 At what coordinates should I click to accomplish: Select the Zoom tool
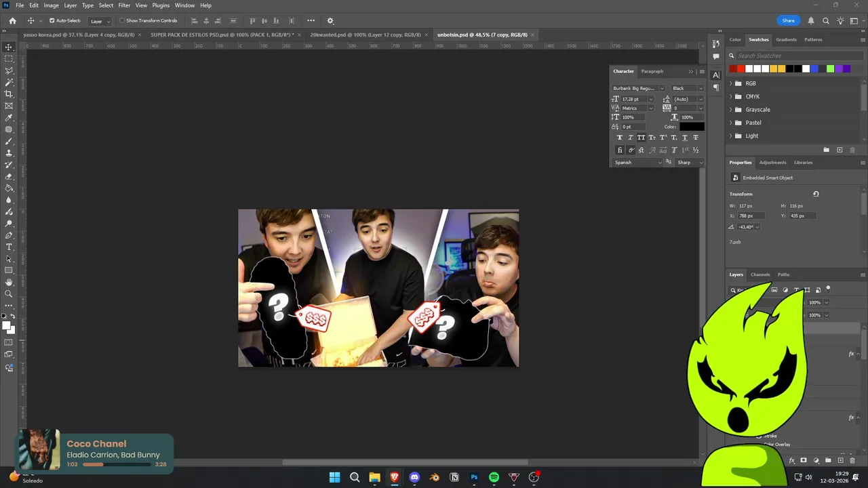point(9,294)
